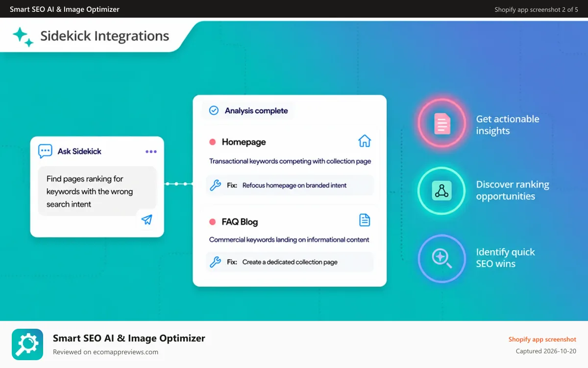
Task: Click the Smart SEO app logo icon
Action: coord(27,344)
